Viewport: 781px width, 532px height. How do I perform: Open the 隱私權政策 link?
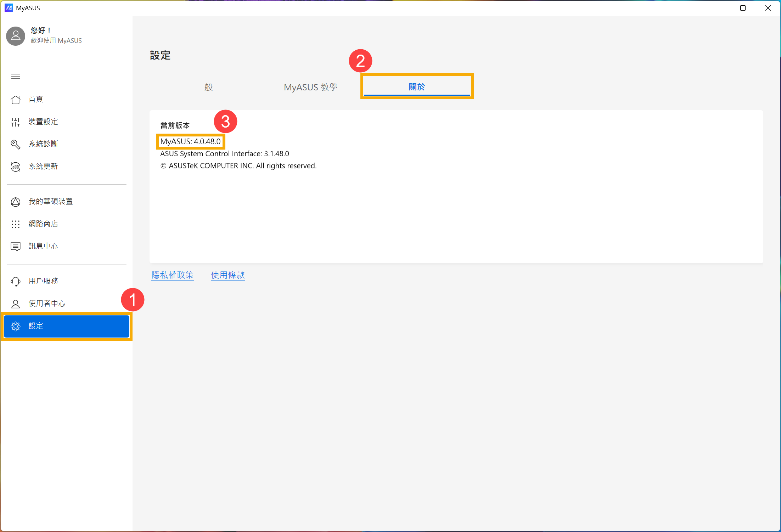click(173, 275)
